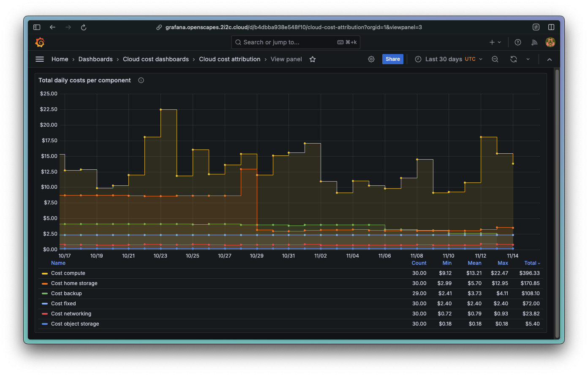Toggle the Cost networking series in legend

(71, 313)
